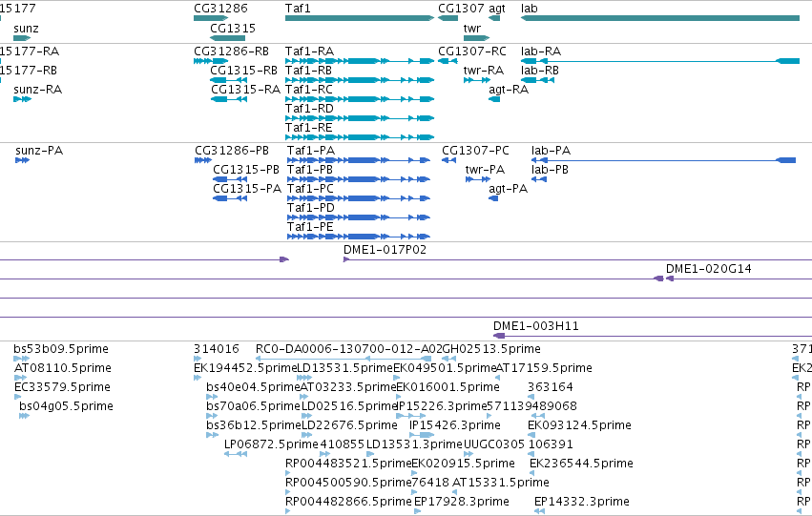812x516 pixels.
Task: Select the Taf1-PC protein feature
Action: tap(359, 198)
